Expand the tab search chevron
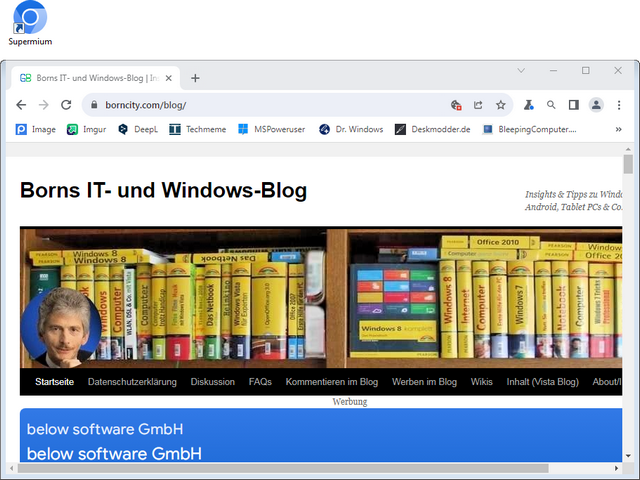The height and width of the screenshot is (480, 640). 521,71
